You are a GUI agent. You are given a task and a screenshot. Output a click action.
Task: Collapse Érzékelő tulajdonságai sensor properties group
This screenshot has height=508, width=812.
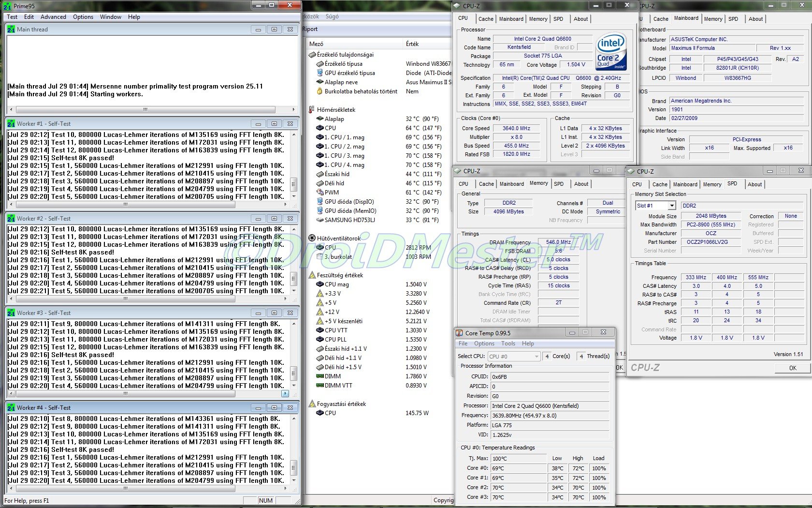[x=312, y=55]
